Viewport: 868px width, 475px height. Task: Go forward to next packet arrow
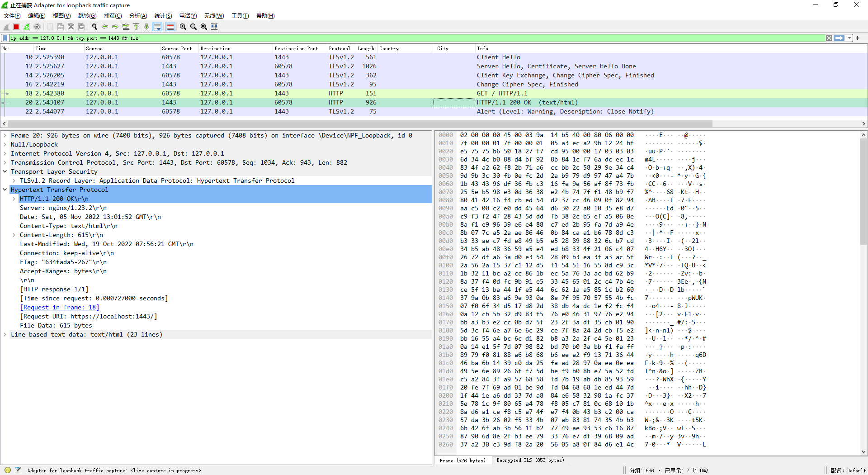[x=115, y=27]
